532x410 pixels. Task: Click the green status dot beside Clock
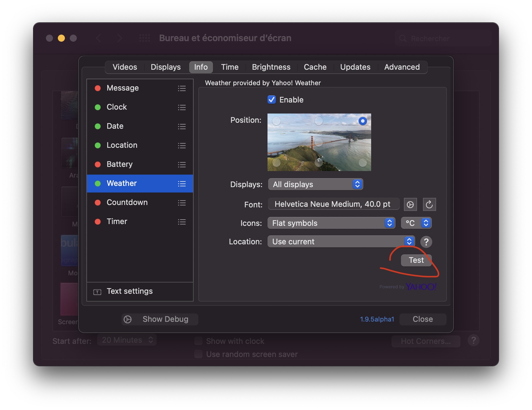(x=98, y=107)
